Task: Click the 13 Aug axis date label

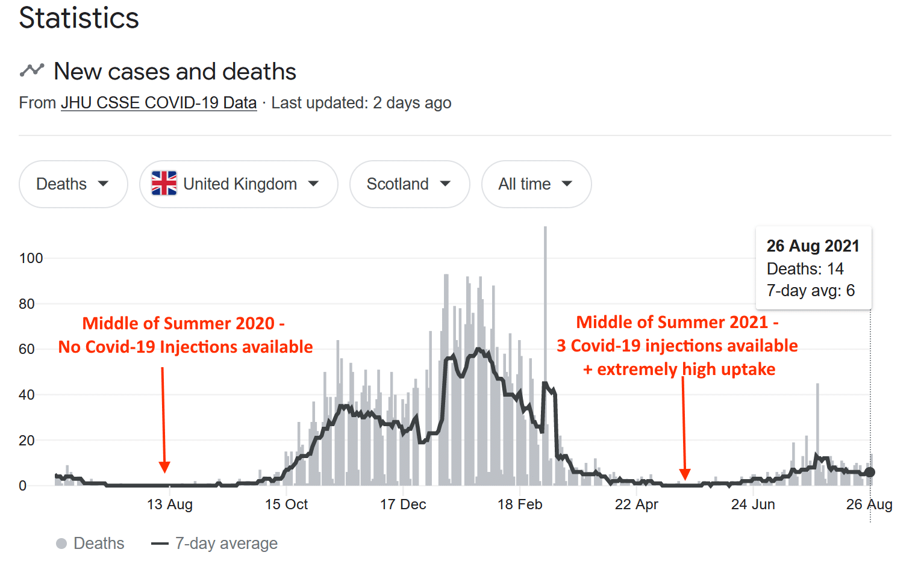Action: [x=170, y=504]
